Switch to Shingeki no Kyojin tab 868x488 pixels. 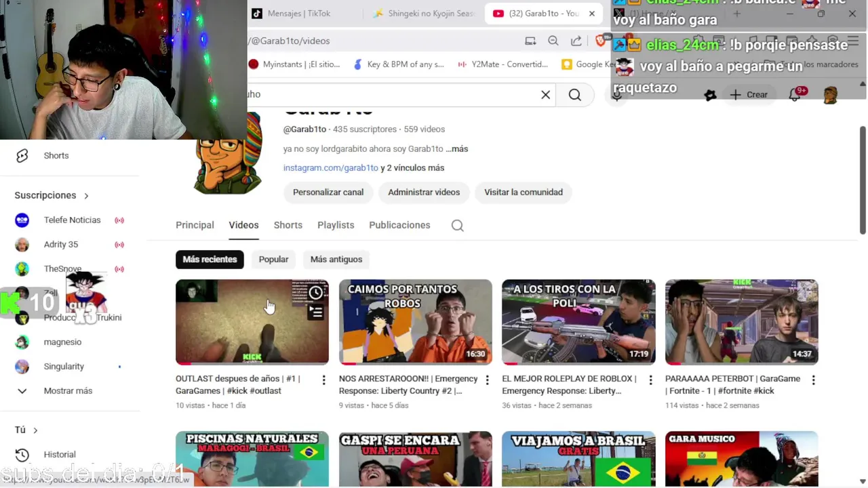click(423, 14)
